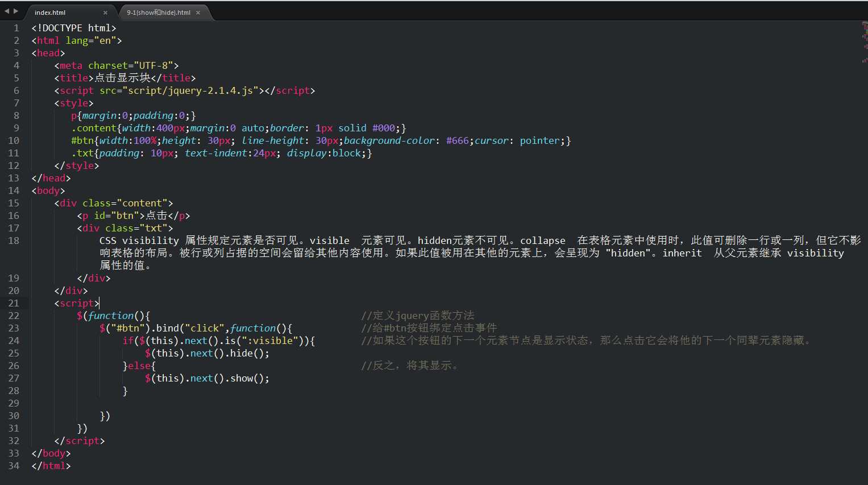
Task: Click the .txt CSS rule line
Action: click(222, 153)
